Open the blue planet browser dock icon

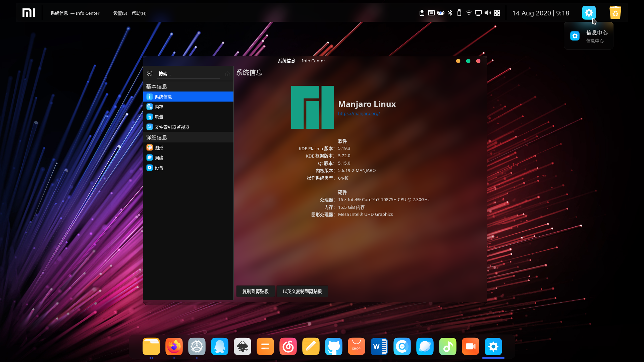(x=425, y=346)
